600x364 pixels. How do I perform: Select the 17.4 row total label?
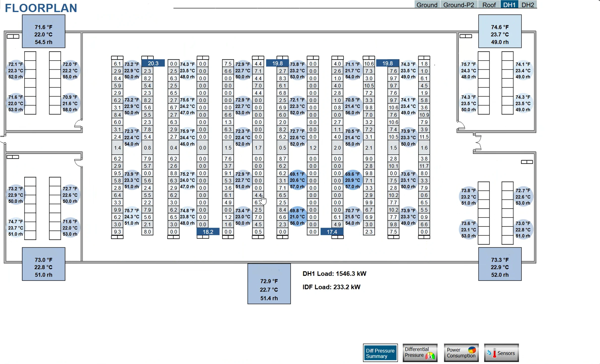(x=332, y=232)
